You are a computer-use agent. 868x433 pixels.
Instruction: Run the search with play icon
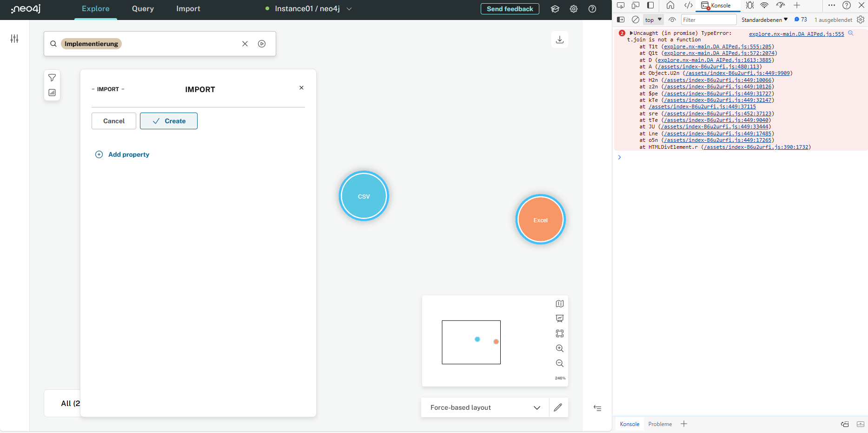click(x=262, y=44)
